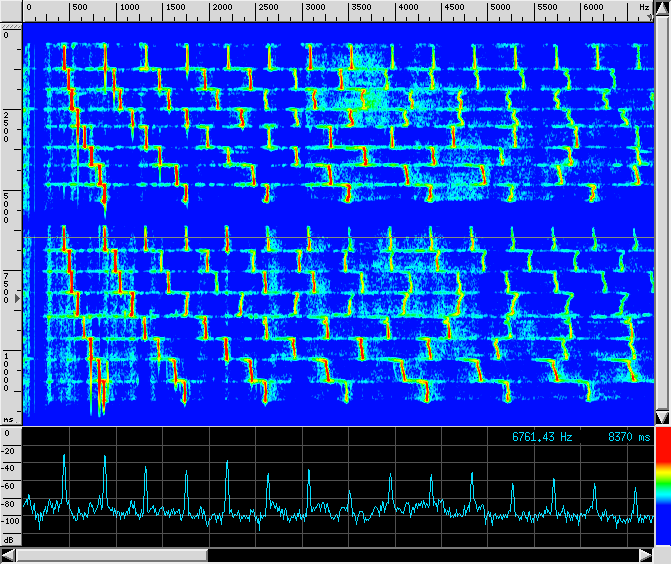Click the tallest peak in spectrum plot
671x564 pixels.
pyautogui.click(x=65, y=456)
